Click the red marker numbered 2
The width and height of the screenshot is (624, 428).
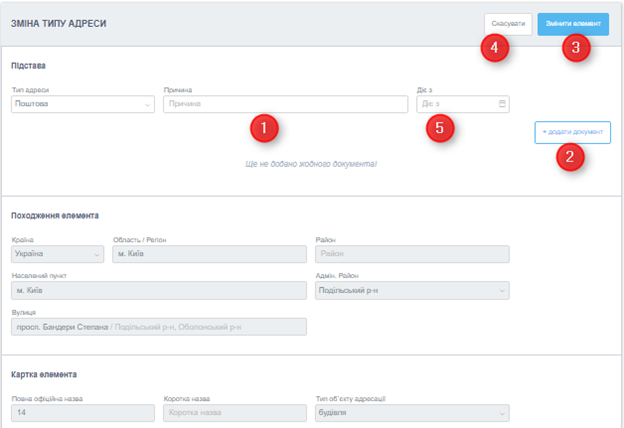pyautogui.click(x=570, y=156)
